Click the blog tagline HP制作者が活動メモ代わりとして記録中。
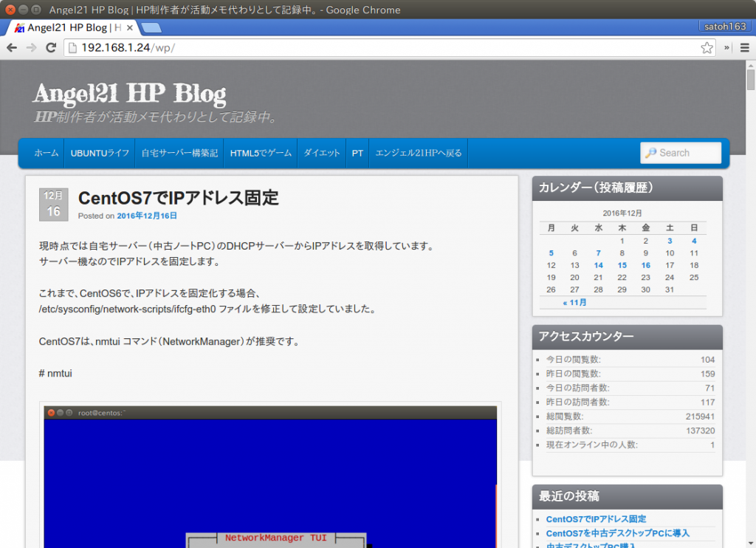 click(155, 117)
